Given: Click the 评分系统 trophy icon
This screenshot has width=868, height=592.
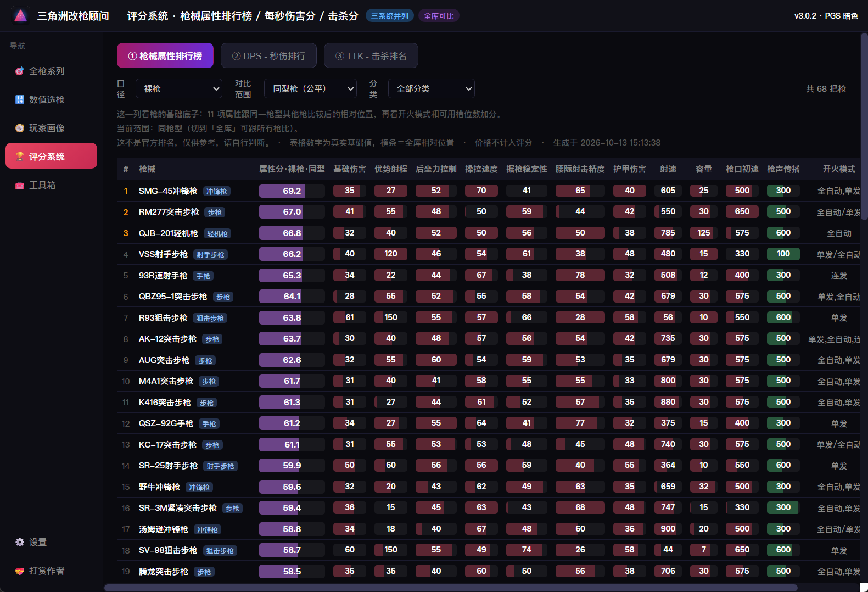Looking at the screenshot, I should pyautogui.click(x=20, y=157).
